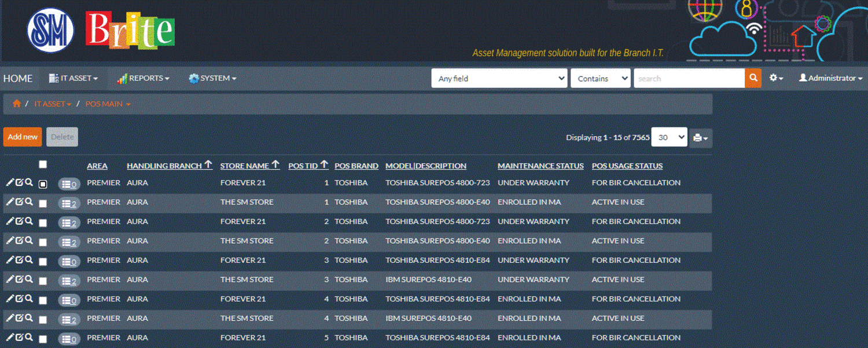The image size is (868, 348).
Task: Expand the IT ASSET breadcrumb dropdown
Action: [x=53, y=104]
